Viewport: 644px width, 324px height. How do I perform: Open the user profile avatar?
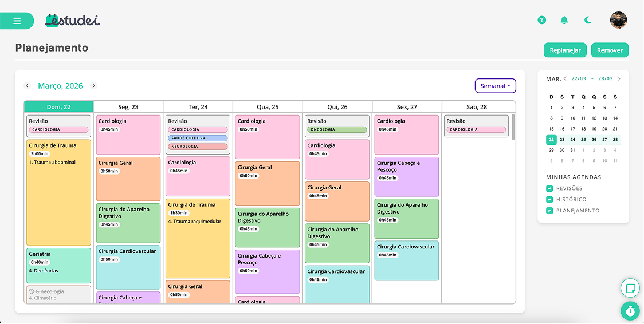coord(618,20)
